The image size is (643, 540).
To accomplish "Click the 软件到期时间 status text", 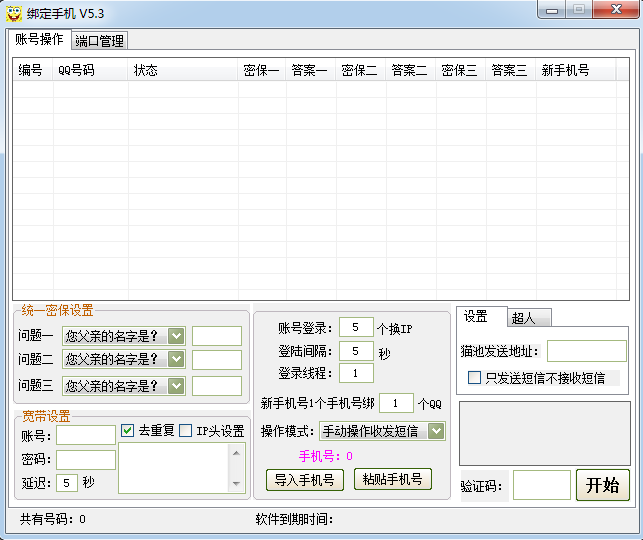I will coord(294,519).
